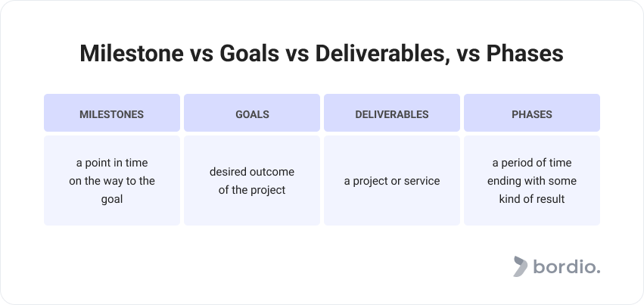Click the "a period of time" line
Viewport: 644px width, 305px height.
tap(532, 163)
